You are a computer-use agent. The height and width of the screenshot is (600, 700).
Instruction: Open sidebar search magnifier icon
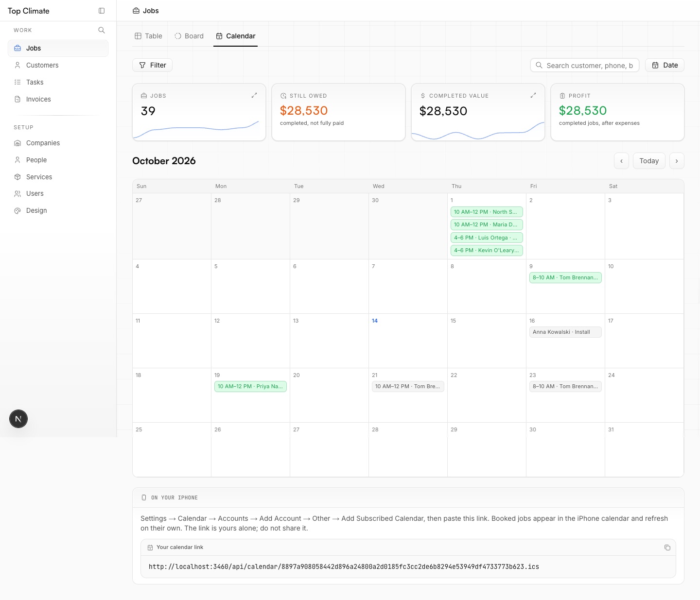[x=102, y=30]
